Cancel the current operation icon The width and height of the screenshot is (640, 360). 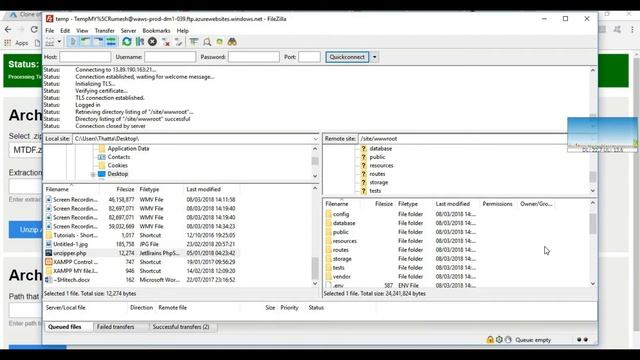click(x=152, y=42)
